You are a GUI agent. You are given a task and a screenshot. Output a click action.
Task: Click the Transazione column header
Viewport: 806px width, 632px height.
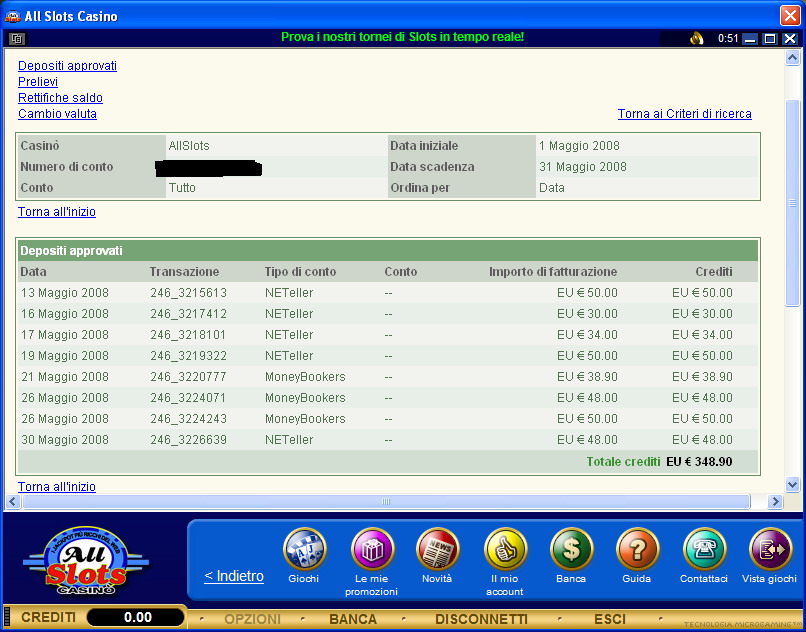(x=184, y=272)
